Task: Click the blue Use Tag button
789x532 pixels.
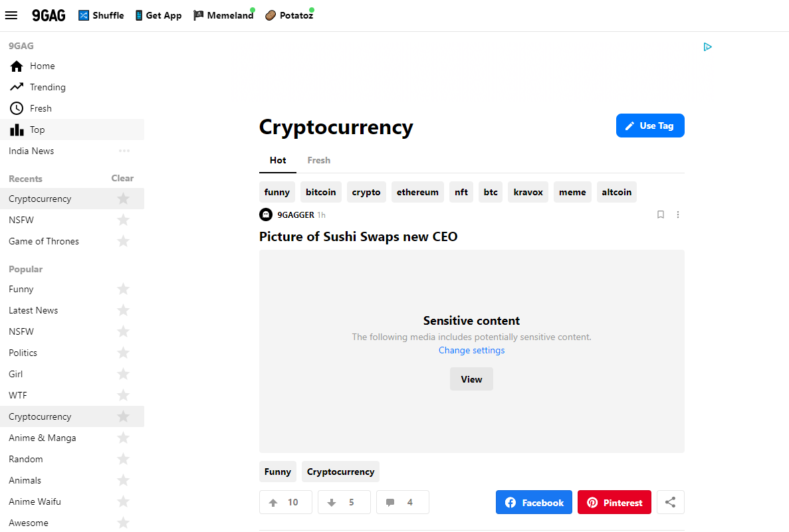Action: coord(649,126)
